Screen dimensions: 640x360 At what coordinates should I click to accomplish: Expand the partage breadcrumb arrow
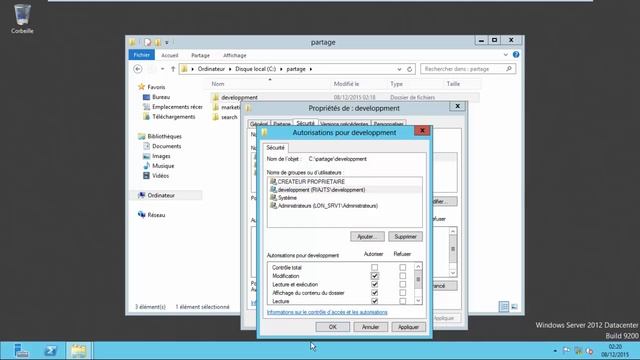pos(311,69)
